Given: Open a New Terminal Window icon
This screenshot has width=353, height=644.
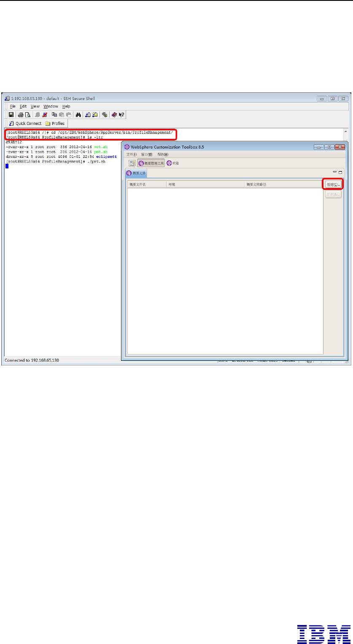Looking at the screenshot, I should point(88,114).
